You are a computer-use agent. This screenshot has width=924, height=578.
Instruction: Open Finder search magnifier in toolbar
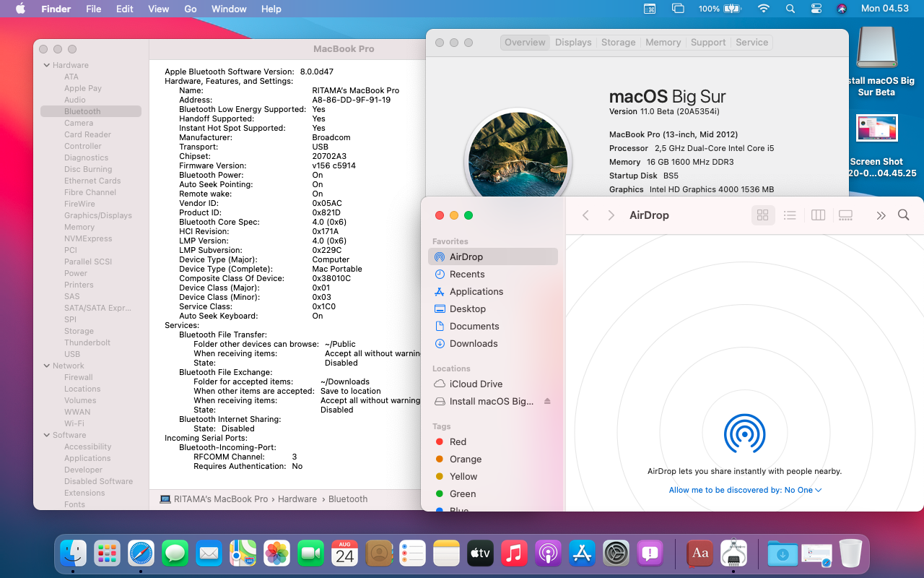903,215
